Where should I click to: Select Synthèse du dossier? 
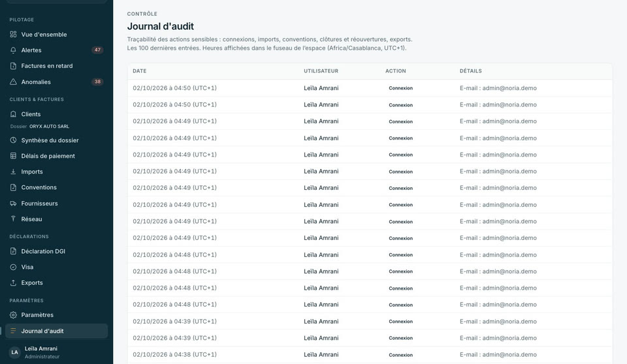coord(56,140)
